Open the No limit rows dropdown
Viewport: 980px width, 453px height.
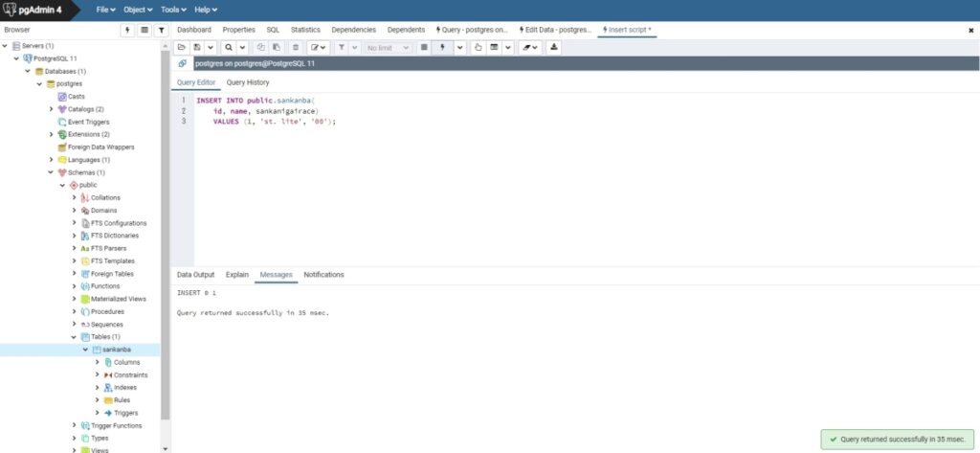point(389,47)
